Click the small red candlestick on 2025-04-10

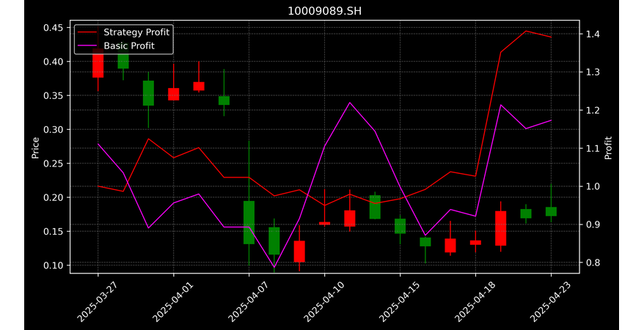324,223
